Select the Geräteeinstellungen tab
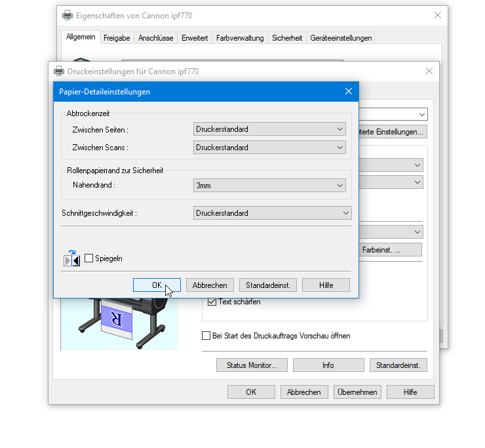The image size is (485, 448). point(341,38)
